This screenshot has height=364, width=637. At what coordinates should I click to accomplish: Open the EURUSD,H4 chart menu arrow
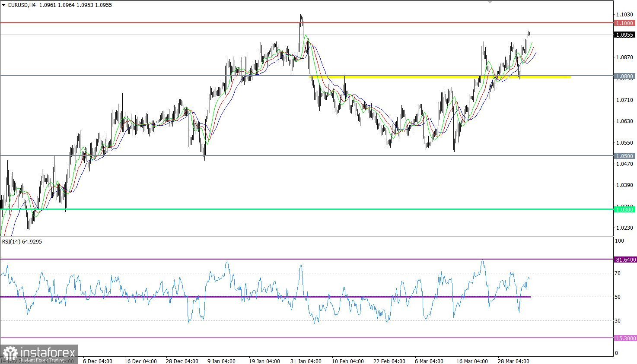tap(4, 5)
